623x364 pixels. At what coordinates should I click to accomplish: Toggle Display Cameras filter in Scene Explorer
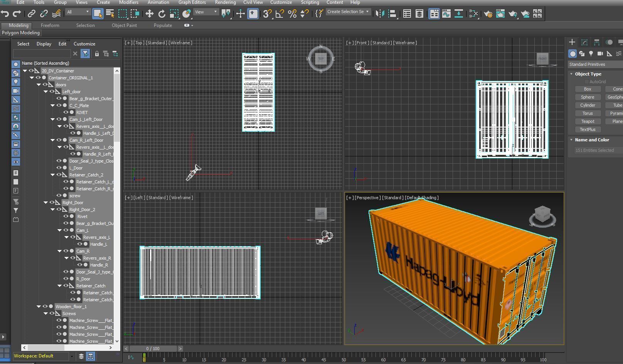pyautogui.click(x=16, y=91)
